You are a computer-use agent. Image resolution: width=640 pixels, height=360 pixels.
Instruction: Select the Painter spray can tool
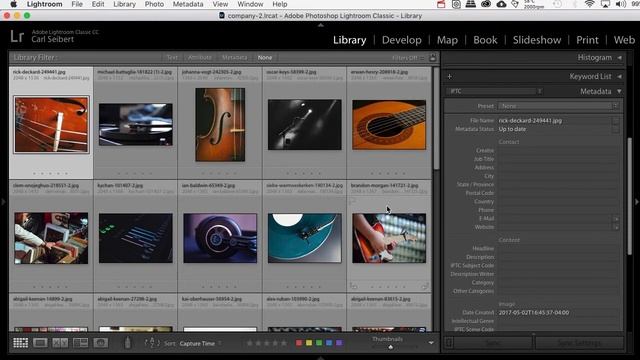coord(128,342)
